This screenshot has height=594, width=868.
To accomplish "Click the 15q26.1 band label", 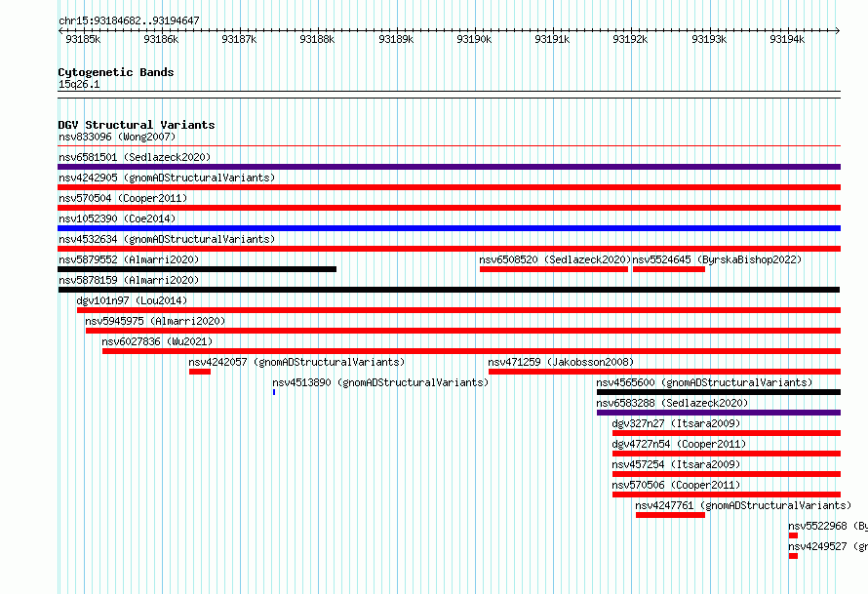I will point(79,85).
